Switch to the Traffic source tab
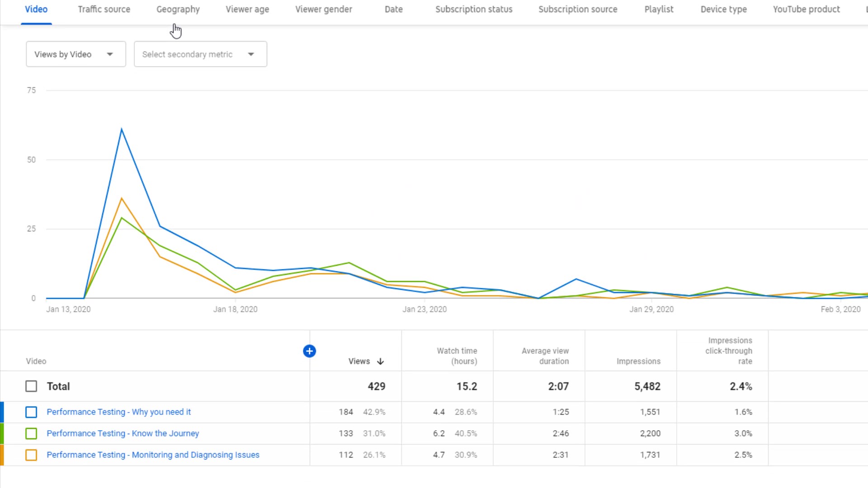The image size is (868, 488). point(104,9)
